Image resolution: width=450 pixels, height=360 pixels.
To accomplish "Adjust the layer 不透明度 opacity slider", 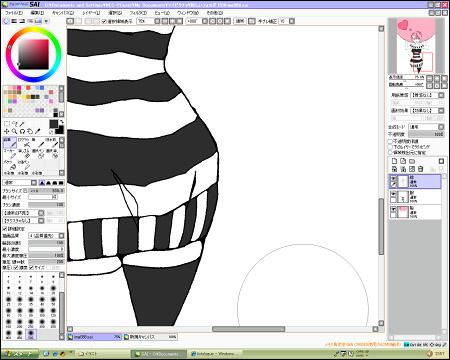I will [426, 134].
